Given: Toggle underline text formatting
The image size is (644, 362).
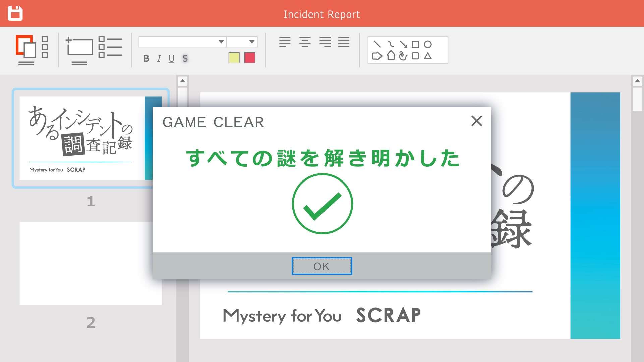Looking at the screenshot, I should click(172, 59).
